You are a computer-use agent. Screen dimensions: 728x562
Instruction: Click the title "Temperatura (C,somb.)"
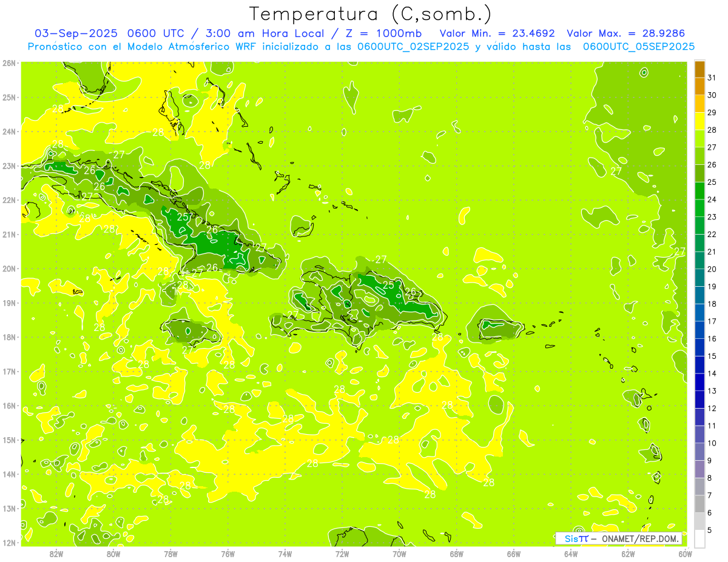tap(371, 14)
